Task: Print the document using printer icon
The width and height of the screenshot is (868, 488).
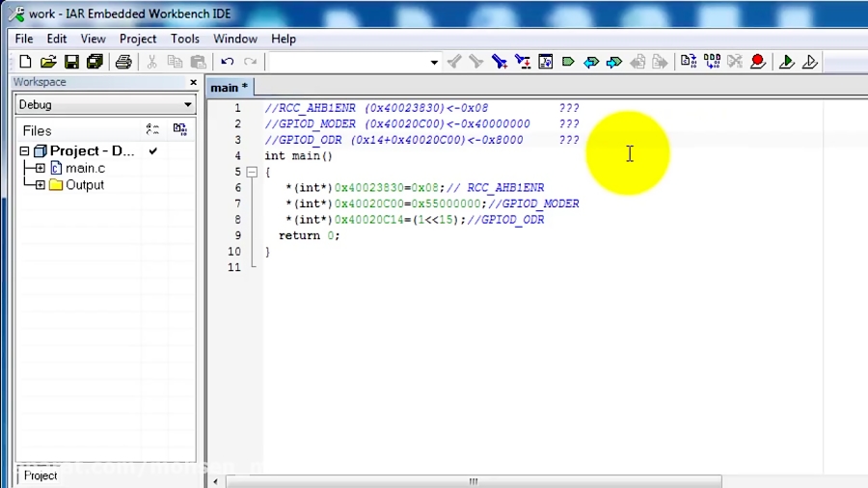Action: (x=123, y=62)
